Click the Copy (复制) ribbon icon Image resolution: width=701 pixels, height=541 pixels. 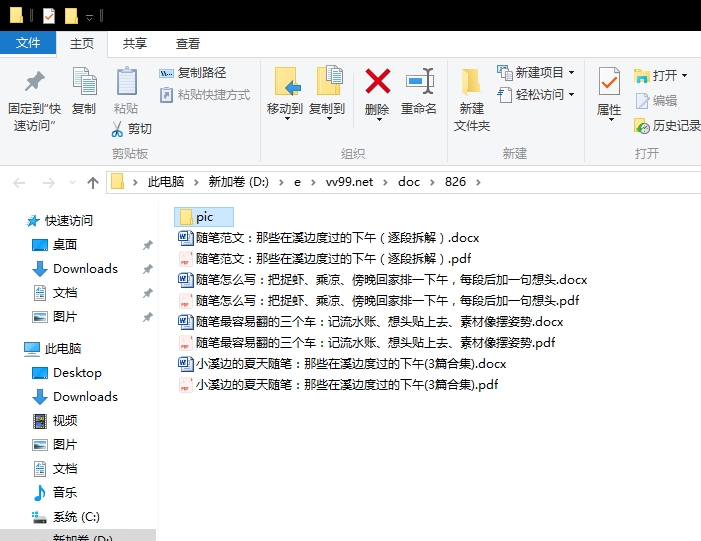pyautogui.click(x=84, y=81)
